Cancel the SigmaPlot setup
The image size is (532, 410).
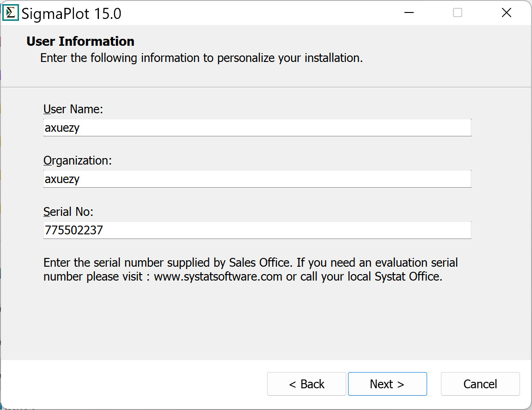[x=480, y=384]
